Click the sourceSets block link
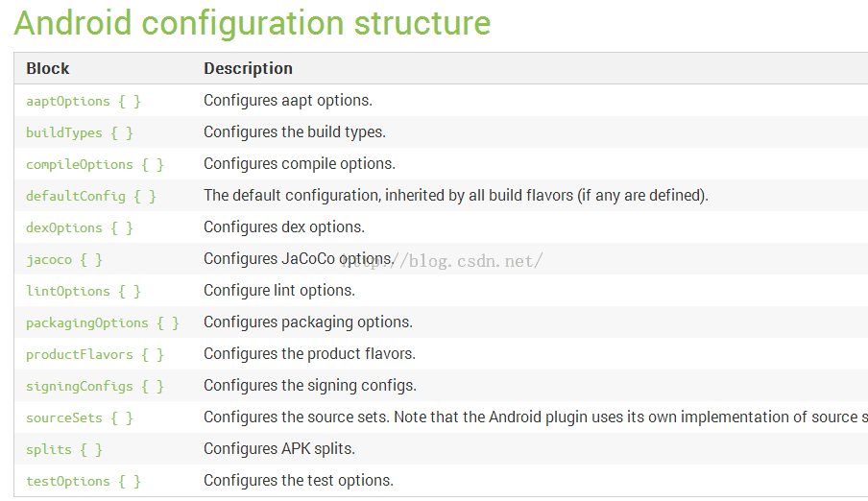Screen dimensions: 868x501 pyautogui.click(x=79, y=417)
